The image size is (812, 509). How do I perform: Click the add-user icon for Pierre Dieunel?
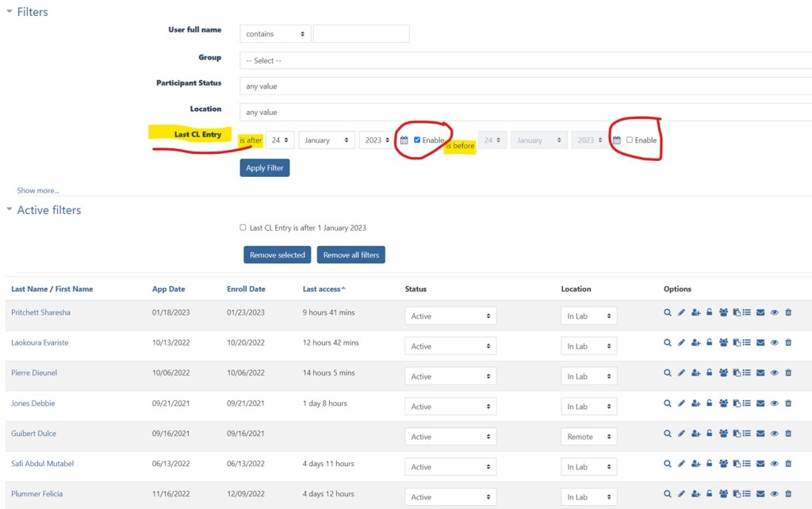[695, 373]
